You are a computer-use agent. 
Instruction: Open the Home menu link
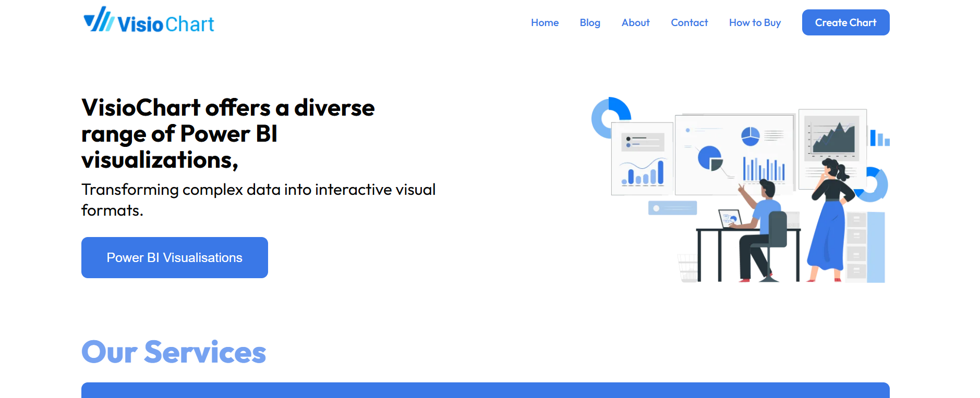(545, 22)
